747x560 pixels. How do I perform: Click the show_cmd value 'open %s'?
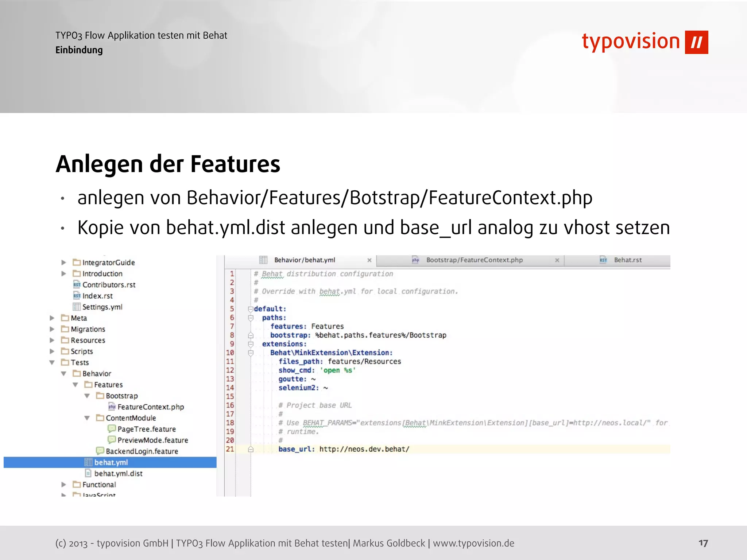coord(337,370)
